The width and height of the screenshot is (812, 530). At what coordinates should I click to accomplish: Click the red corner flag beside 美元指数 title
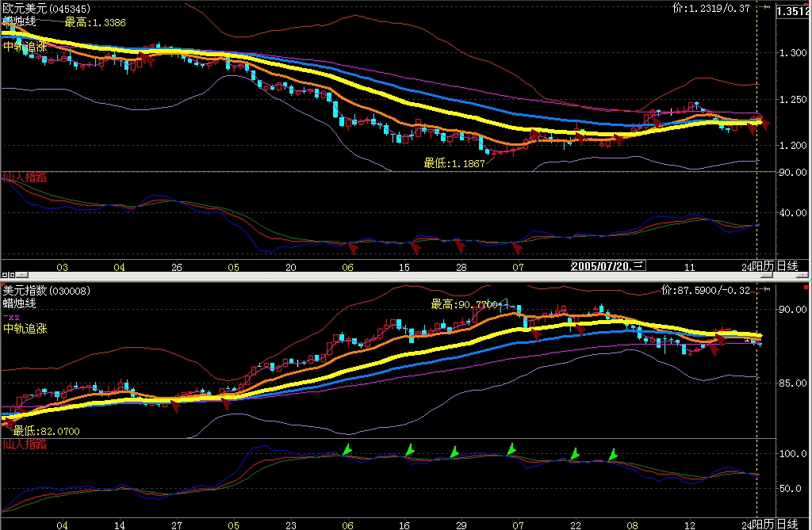pyautogui.click(x=2, y=285)
